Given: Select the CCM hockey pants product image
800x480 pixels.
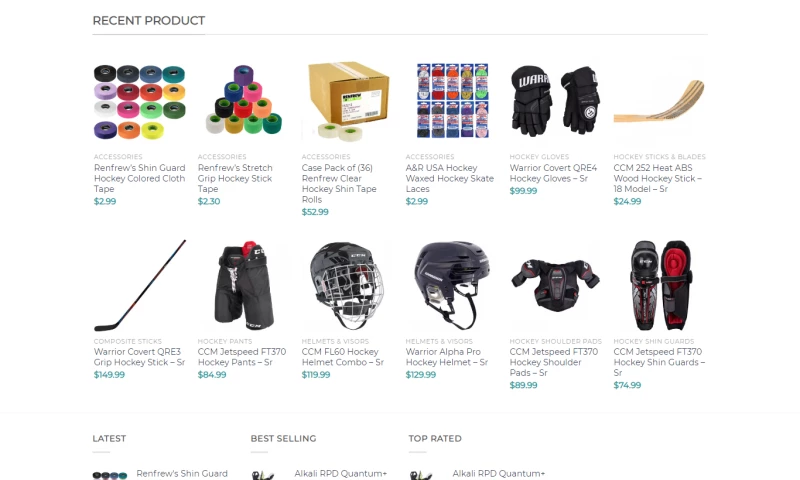Looking at the screenshot, I should point(243,285).
